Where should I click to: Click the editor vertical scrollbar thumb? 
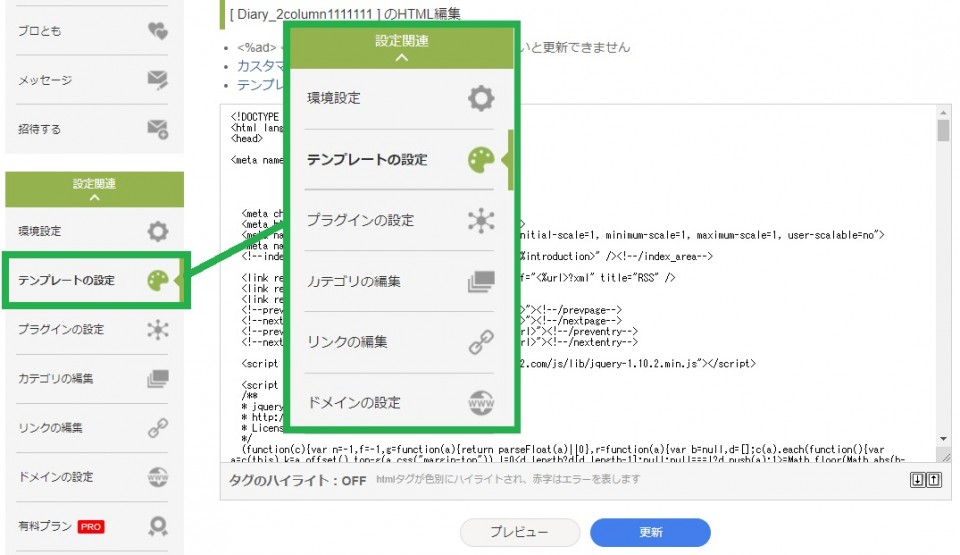tap(943, 130)
